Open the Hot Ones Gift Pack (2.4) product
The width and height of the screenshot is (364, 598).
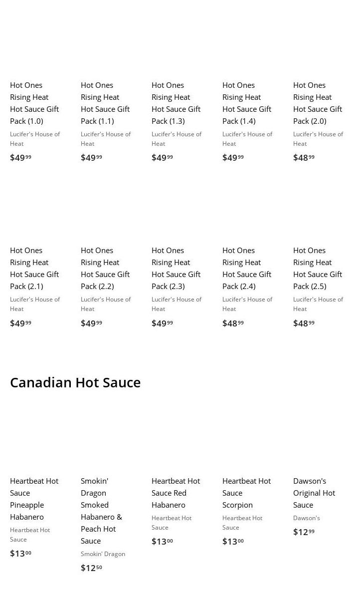click(247, 268)
